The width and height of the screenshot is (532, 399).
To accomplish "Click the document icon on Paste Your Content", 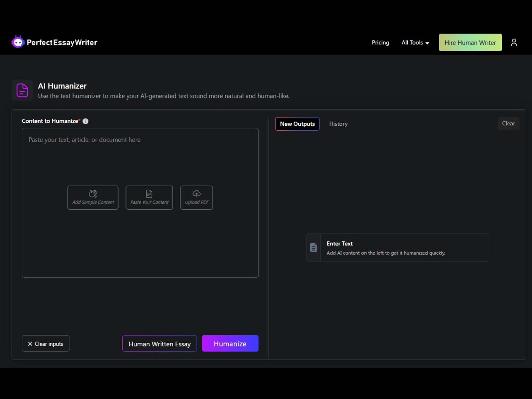I will click(149, 194).
